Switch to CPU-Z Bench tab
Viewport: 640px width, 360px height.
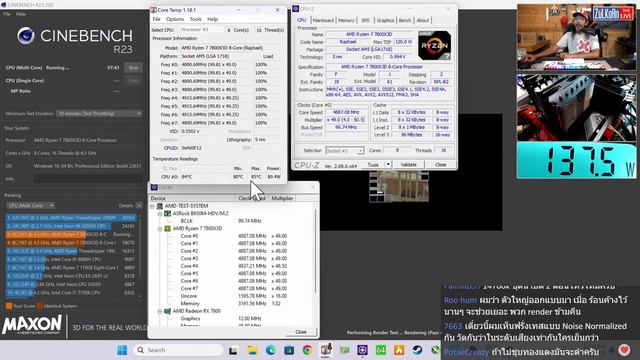tap(404, 20)
